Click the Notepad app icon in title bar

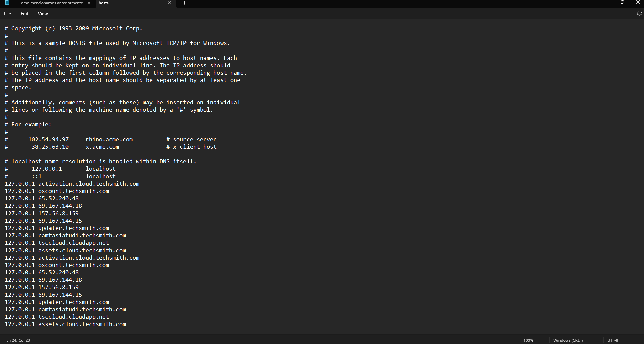pyautogui.click(x=7, y=3)
